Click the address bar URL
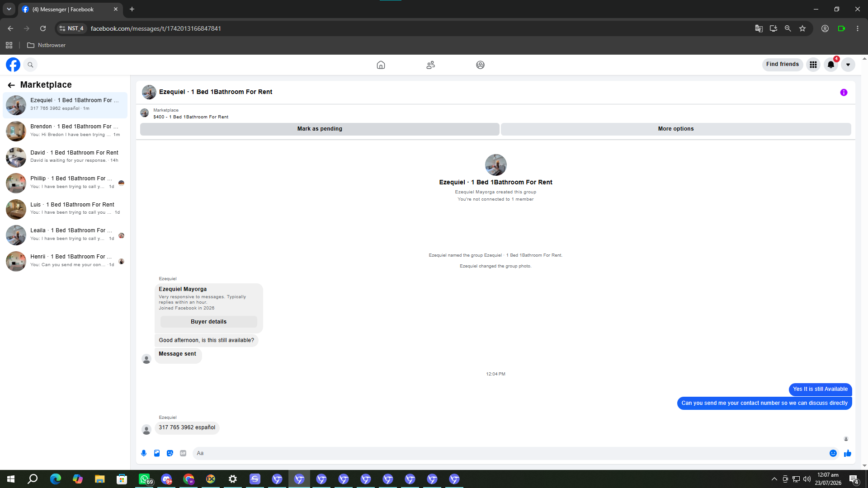 [x=156, y=28]
